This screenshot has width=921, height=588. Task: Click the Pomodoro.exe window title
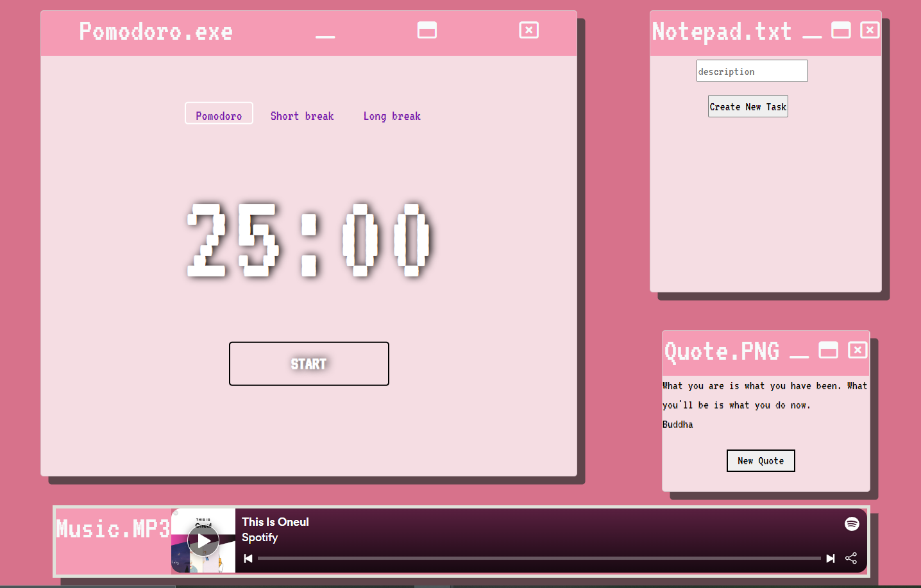pyautogui.click(x=156, y=31)
